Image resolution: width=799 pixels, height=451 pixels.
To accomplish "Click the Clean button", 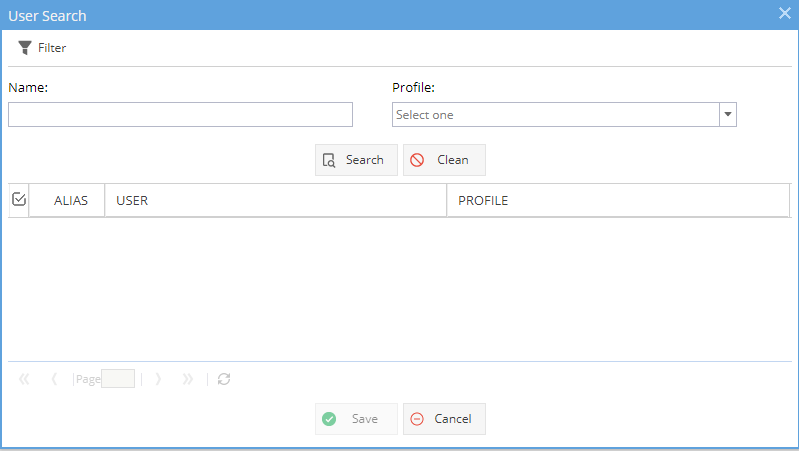I will pos(444,160).
